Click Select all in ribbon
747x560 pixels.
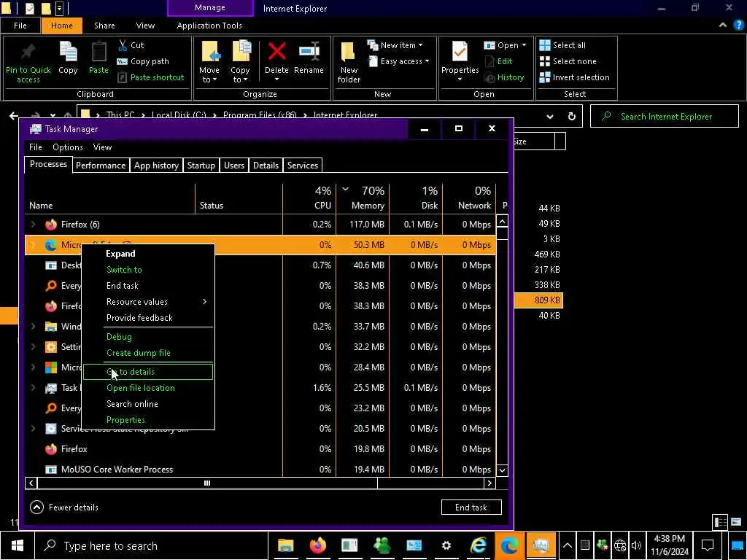coord(562,45)
